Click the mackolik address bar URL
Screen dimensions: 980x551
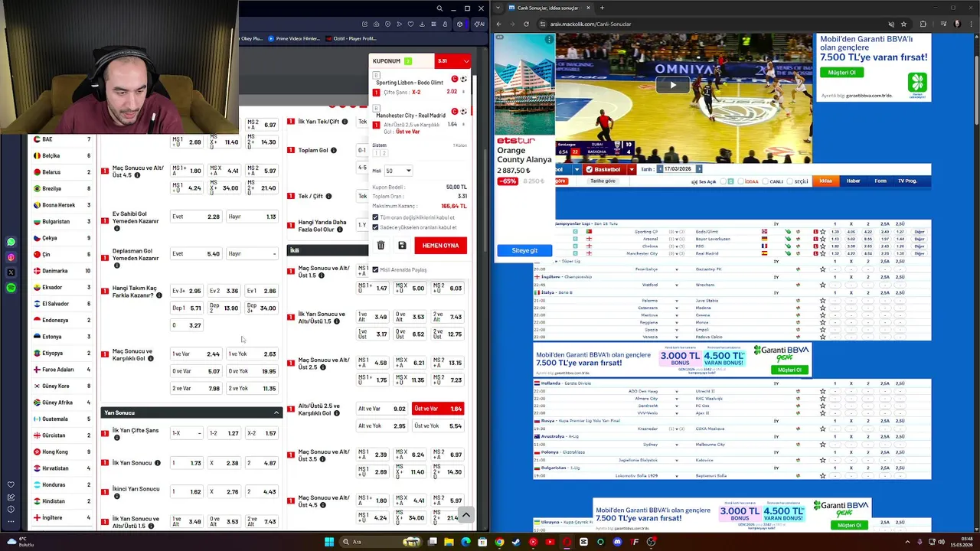tap(590, 24)
